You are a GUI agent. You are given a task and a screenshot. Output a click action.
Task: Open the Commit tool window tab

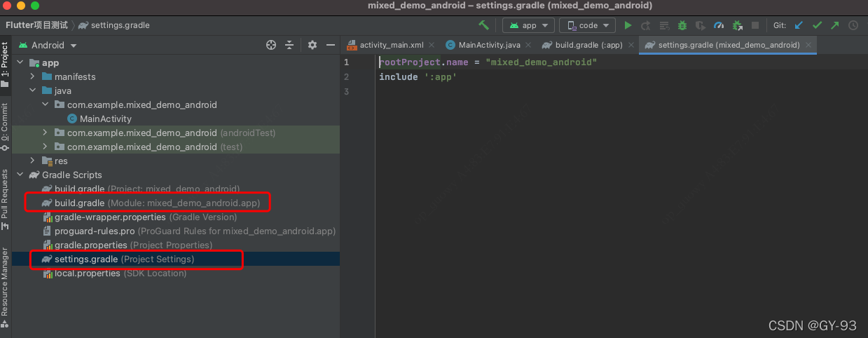(6, 127)
